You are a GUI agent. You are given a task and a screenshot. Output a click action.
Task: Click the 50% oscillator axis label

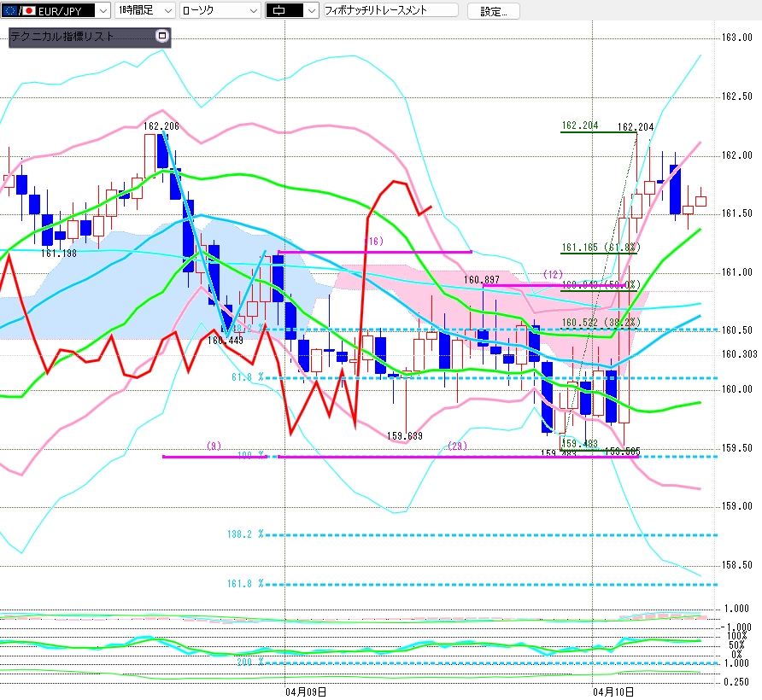(x=736, y=645)
